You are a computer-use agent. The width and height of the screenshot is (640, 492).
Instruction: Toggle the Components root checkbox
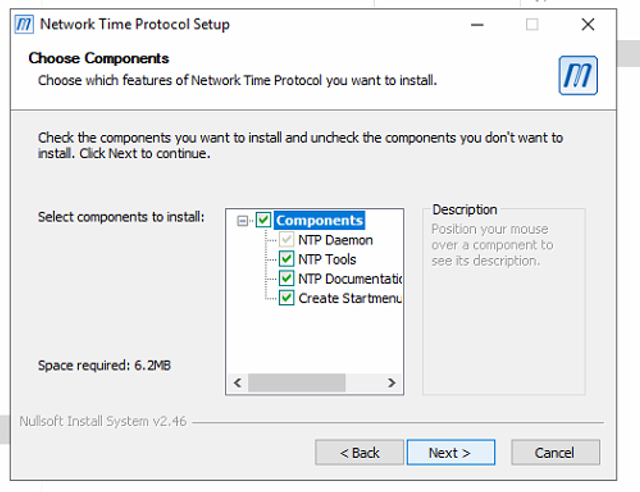(x=264, y=220)
